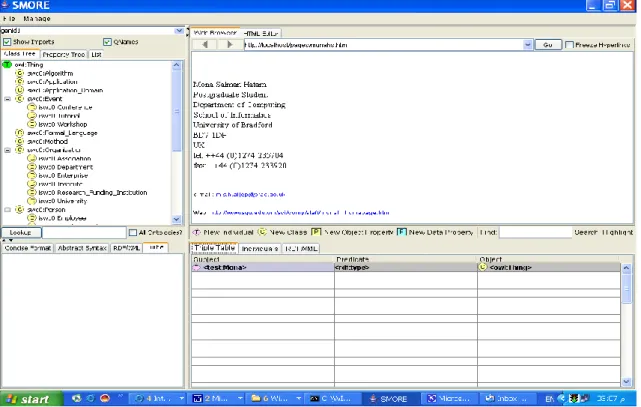Click the Lookup text input field
The height and width of the screenshot is (407, 641).
[84, 233]
